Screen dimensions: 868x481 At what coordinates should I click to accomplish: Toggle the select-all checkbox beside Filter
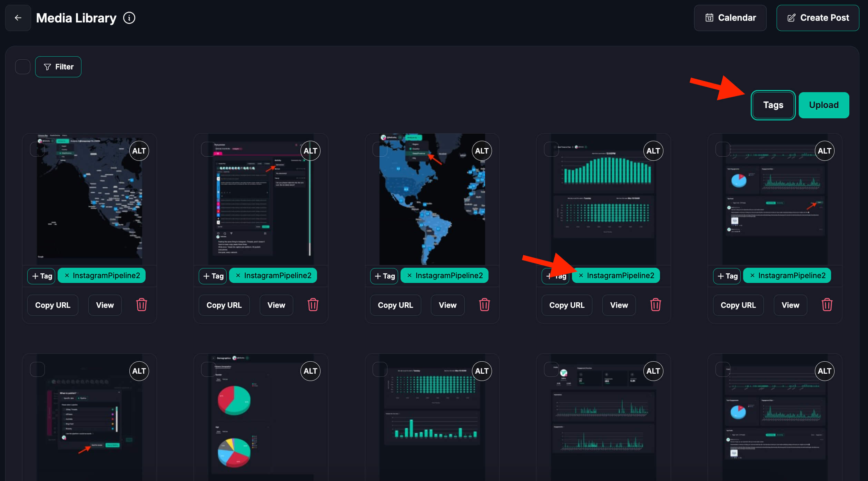click(23, 67)
